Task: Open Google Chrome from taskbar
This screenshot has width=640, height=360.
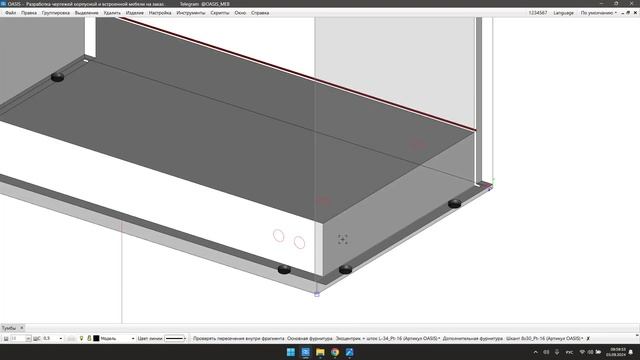Action: [335, 352]
